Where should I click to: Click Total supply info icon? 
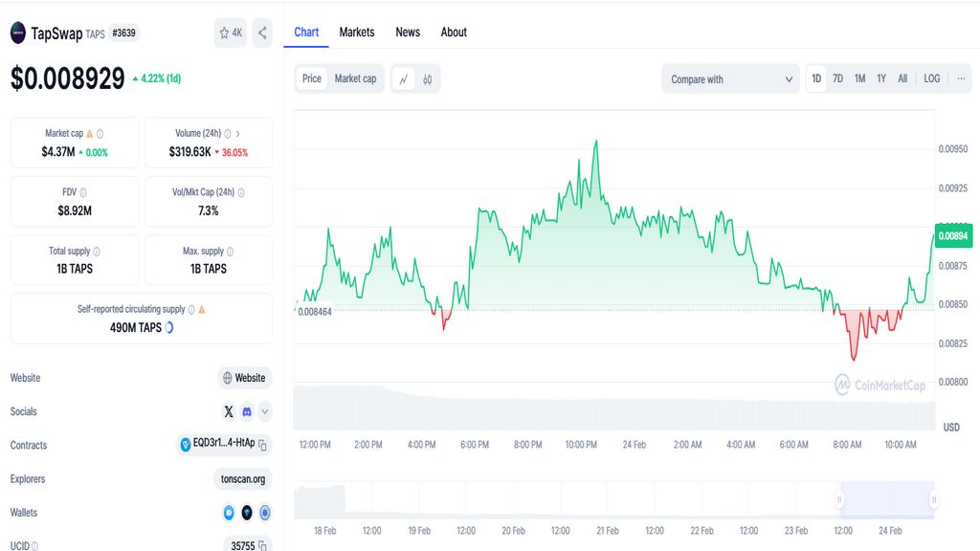97,252
